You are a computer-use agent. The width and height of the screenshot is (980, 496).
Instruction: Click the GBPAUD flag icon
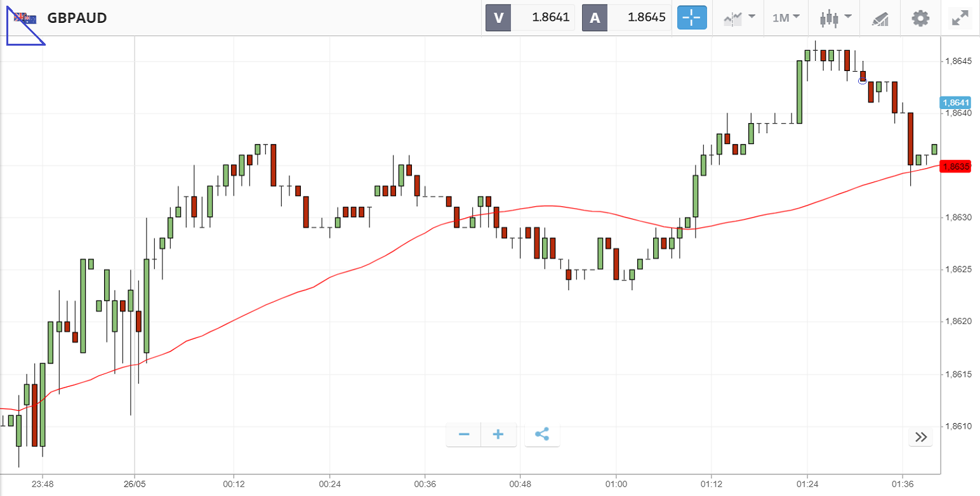25,18
